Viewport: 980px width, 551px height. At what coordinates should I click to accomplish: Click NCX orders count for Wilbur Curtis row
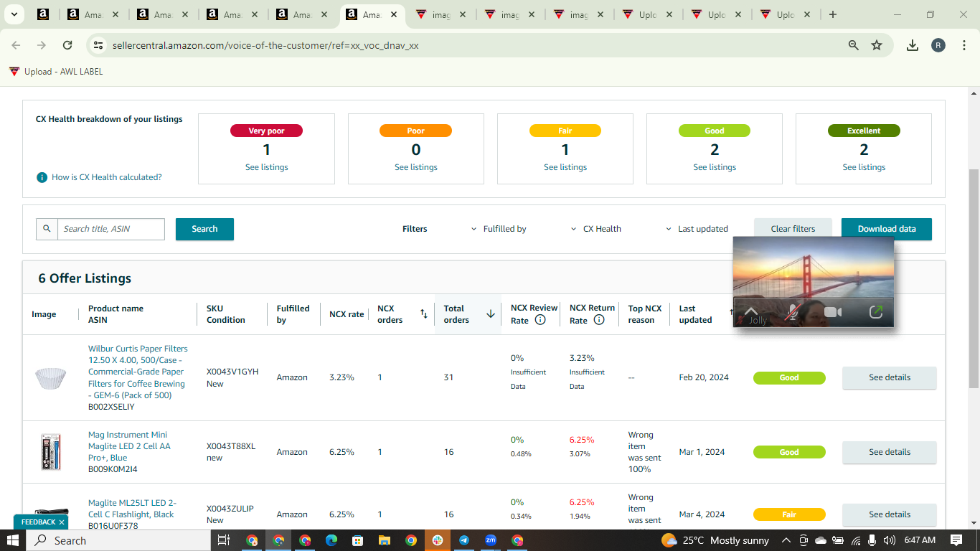380,377
